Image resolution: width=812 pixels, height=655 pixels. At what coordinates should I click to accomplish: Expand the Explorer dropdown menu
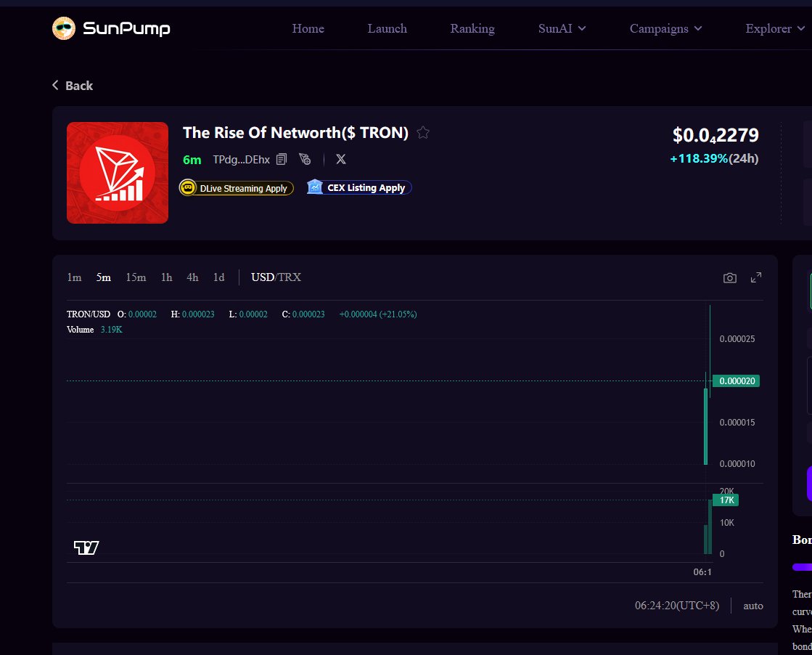click(x=775, y=28)
